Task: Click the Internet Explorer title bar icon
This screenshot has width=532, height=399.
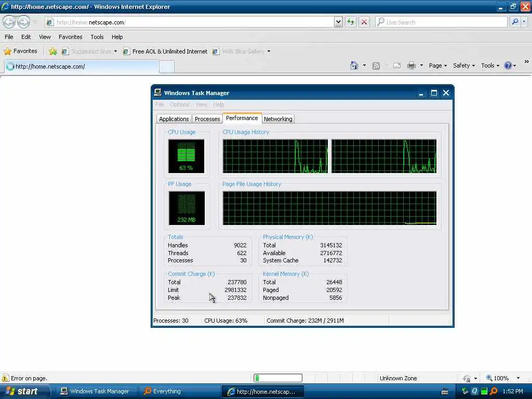Action: (x=5, y=6)
